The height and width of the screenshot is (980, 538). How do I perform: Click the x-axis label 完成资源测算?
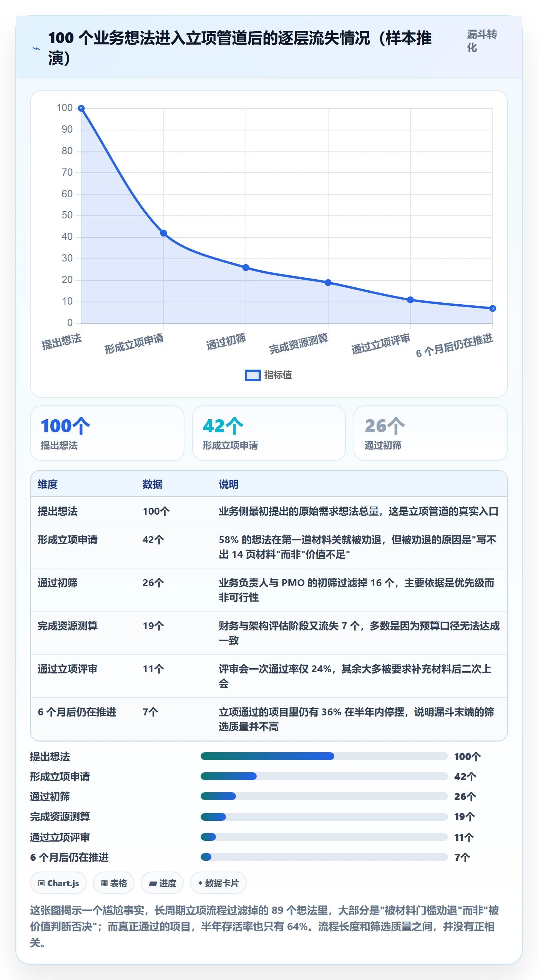(299, 343)
